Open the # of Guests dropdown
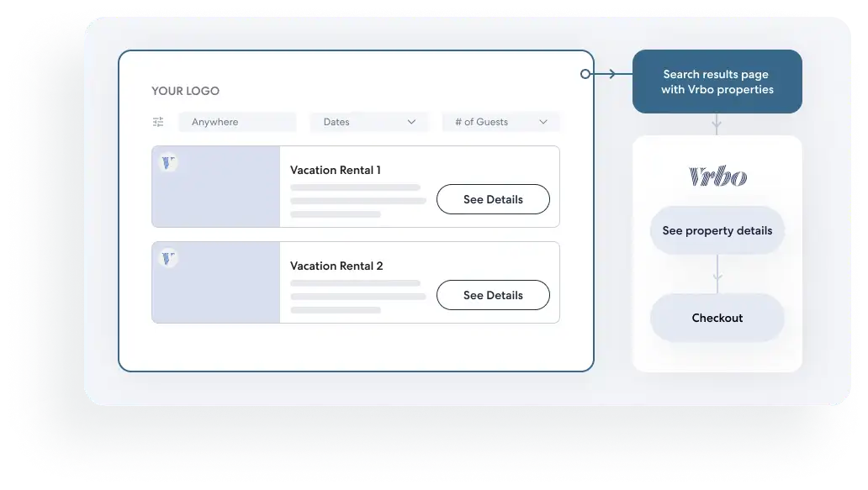Screen dimensions: 868x490 coord(501,122)
